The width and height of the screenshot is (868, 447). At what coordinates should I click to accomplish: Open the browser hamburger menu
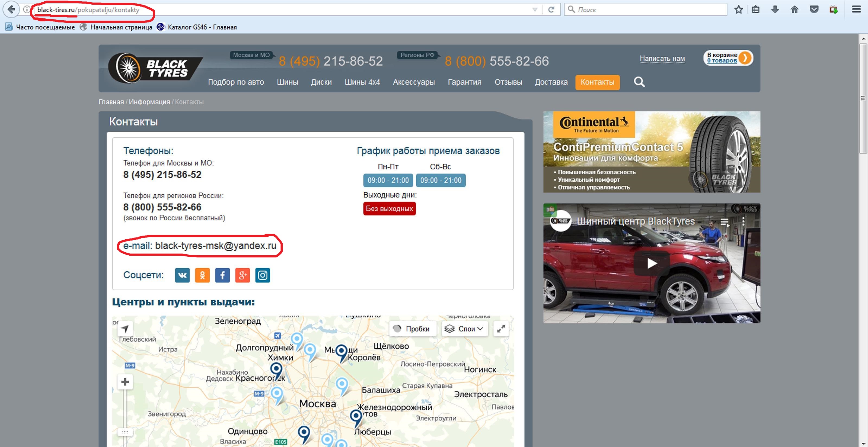coord(856,9)
